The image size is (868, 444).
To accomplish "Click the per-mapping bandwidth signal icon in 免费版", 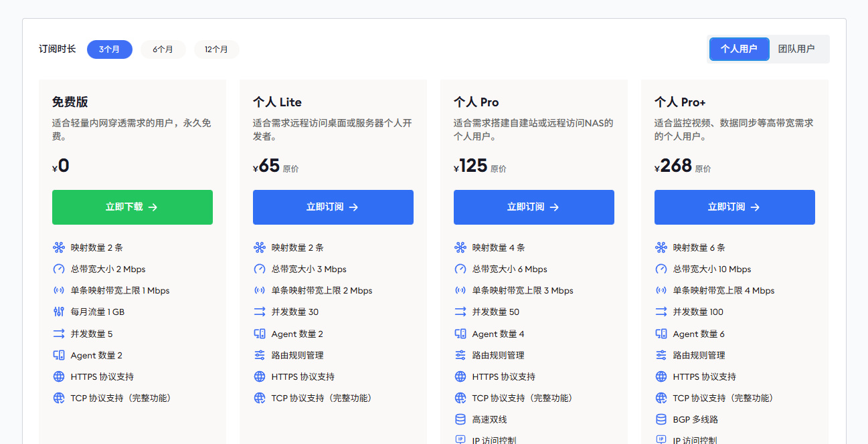I will tap(59, 290).
